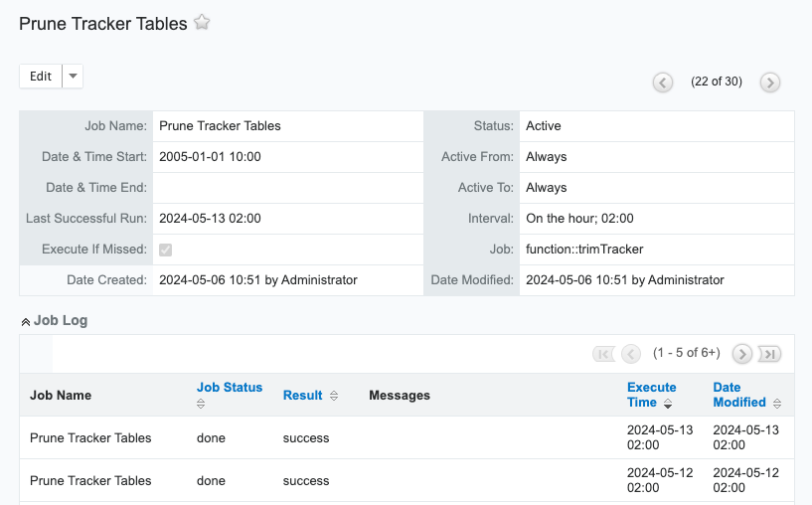This screenshot has height=505, width=812.
Task: Select 'Prune Tracker Tables' in Job Name field
Action: 220,126
